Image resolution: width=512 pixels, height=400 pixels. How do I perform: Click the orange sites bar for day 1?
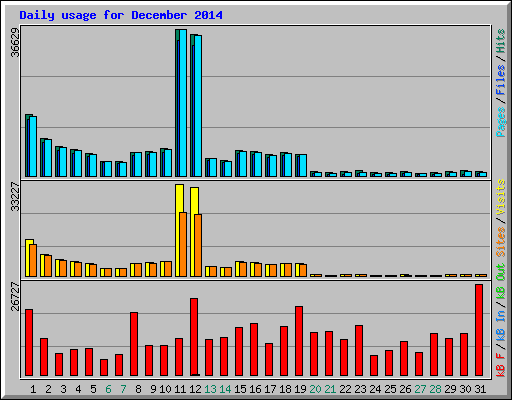click(x=33, y=260)
